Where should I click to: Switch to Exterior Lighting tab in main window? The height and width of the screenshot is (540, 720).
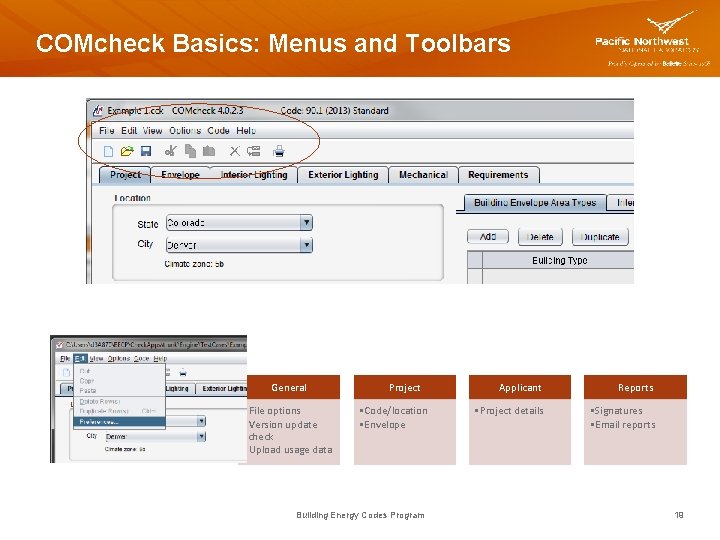click(343, 175)
